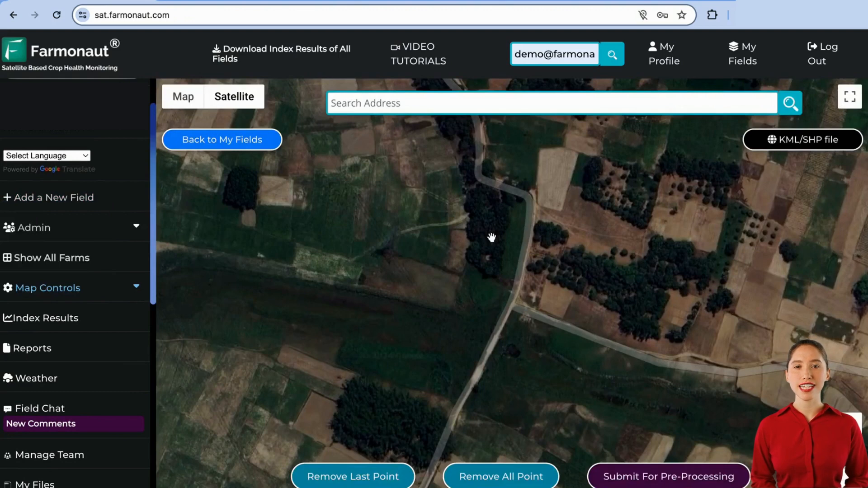Click Remove All Point button

501,476
